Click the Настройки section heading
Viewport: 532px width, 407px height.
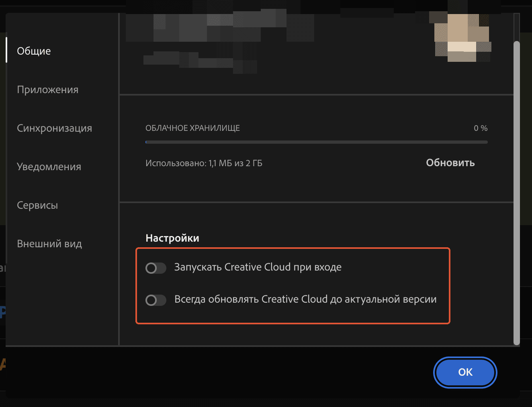coord(172,238)
